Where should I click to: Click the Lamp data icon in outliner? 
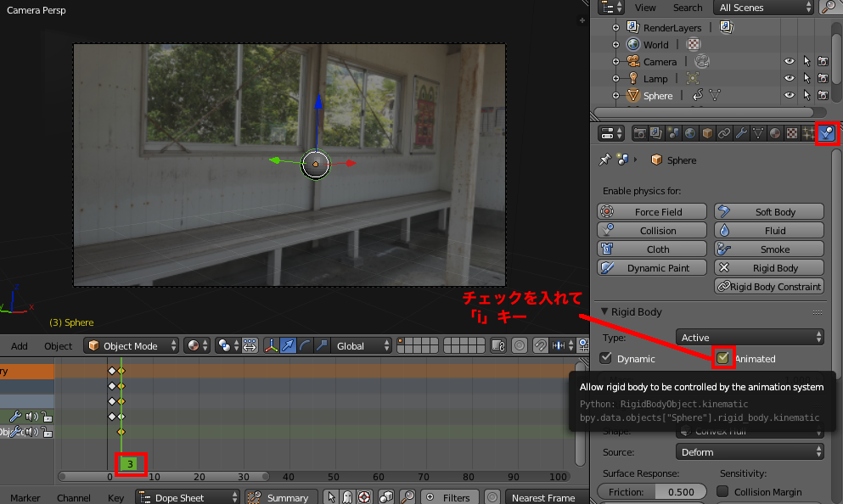click(x=693, y=78)
